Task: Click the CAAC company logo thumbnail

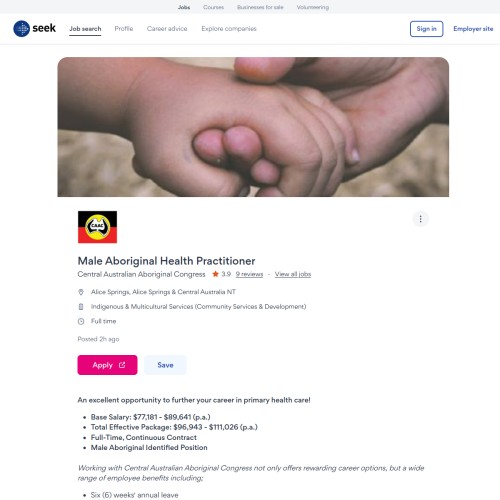Action: coord(97,227)
